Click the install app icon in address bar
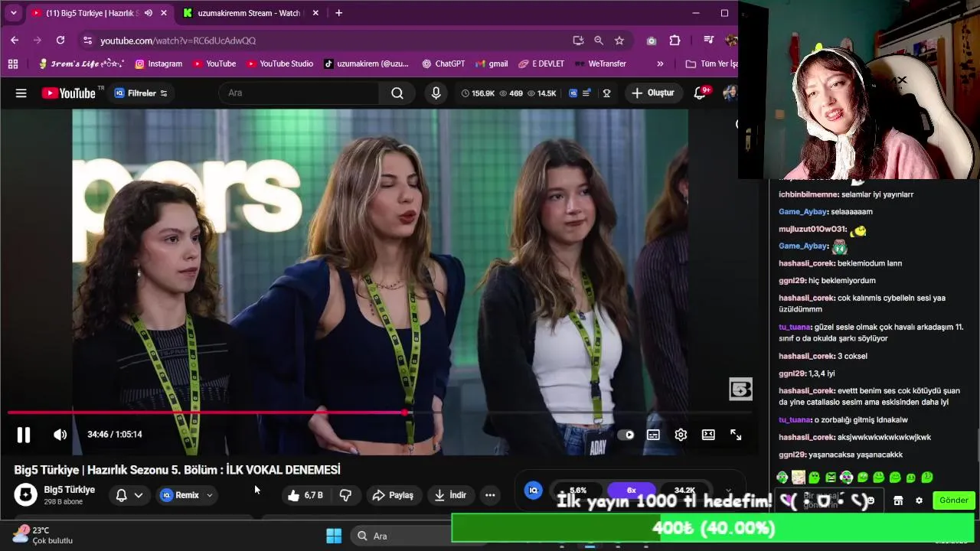 click(x=578, y=41)
